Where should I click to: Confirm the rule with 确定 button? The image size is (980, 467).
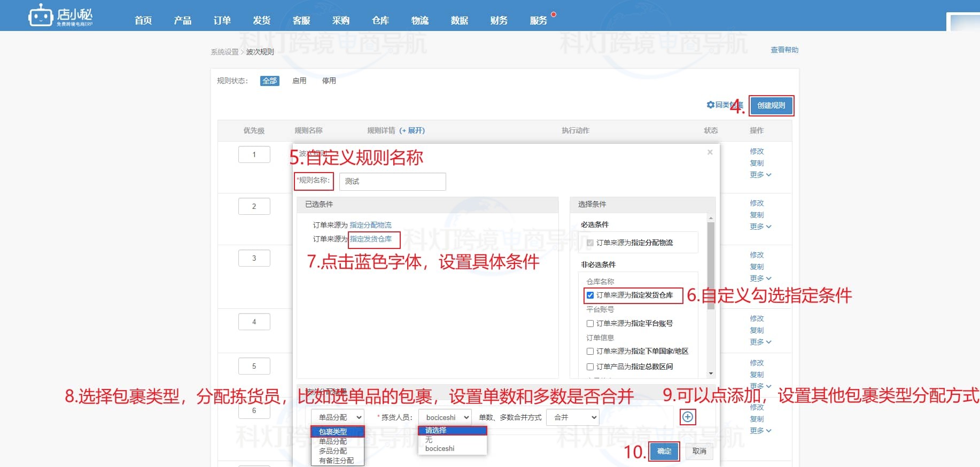coord(664,452)
